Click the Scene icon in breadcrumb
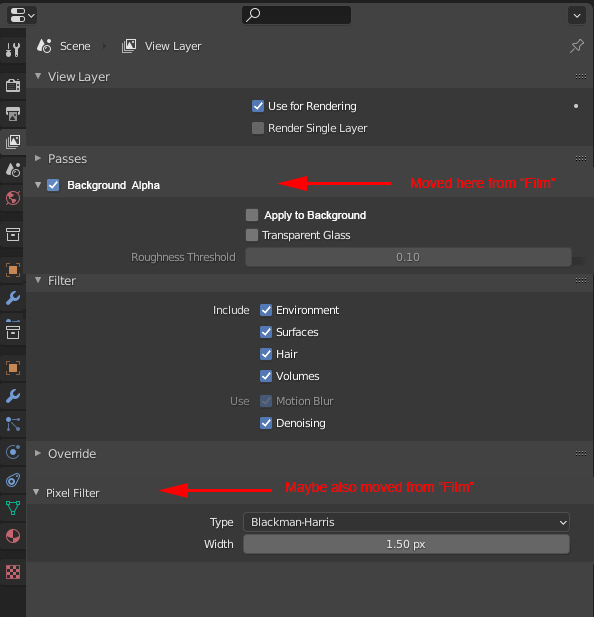 44,46
